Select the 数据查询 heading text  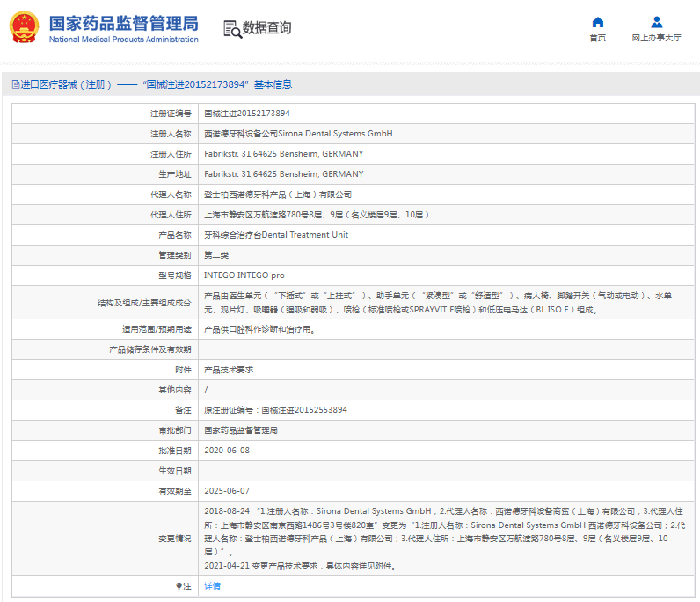point(266,28)
